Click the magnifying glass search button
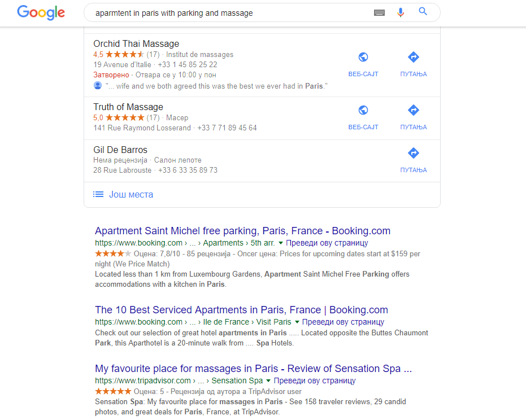This screenshot has height=420, width=526. pos(423,12)
